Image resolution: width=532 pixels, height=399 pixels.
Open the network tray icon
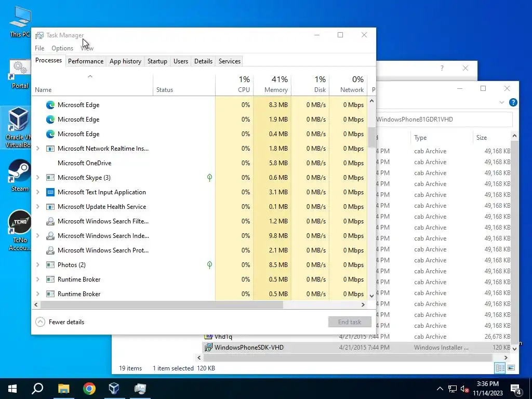(453, 389)
